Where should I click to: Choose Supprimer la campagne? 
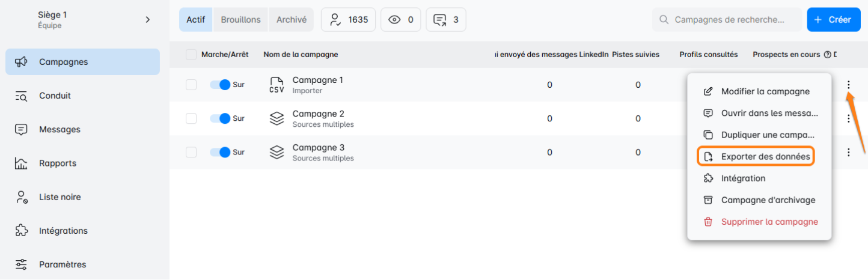tap(769, 222)
